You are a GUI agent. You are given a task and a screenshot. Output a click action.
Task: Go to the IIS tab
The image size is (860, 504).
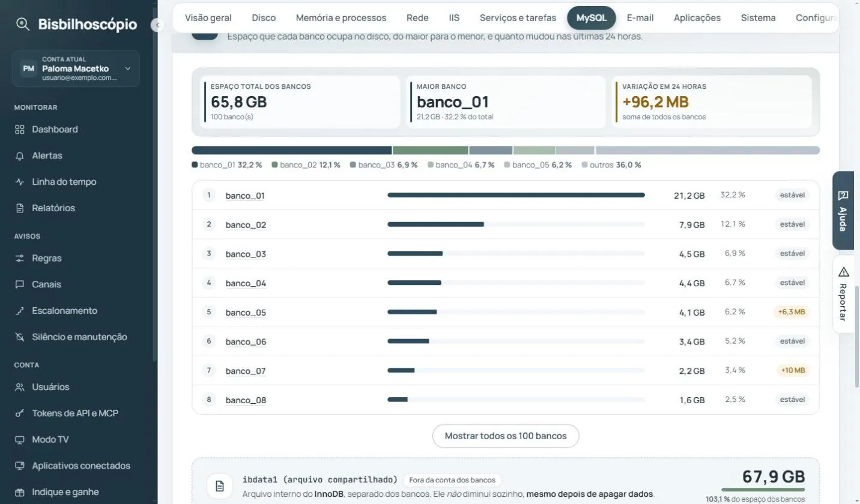coord(454,18)
